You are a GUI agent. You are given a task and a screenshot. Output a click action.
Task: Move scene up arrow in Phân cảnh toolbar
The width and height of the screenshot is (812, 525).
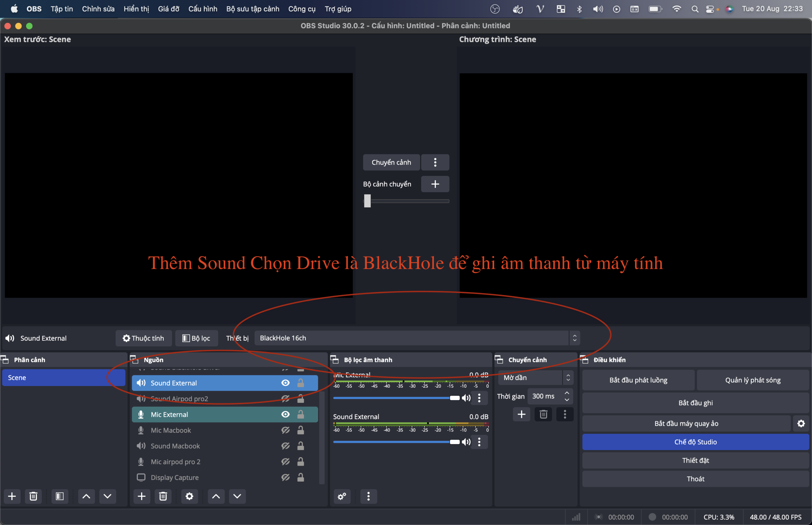point(86,496)
